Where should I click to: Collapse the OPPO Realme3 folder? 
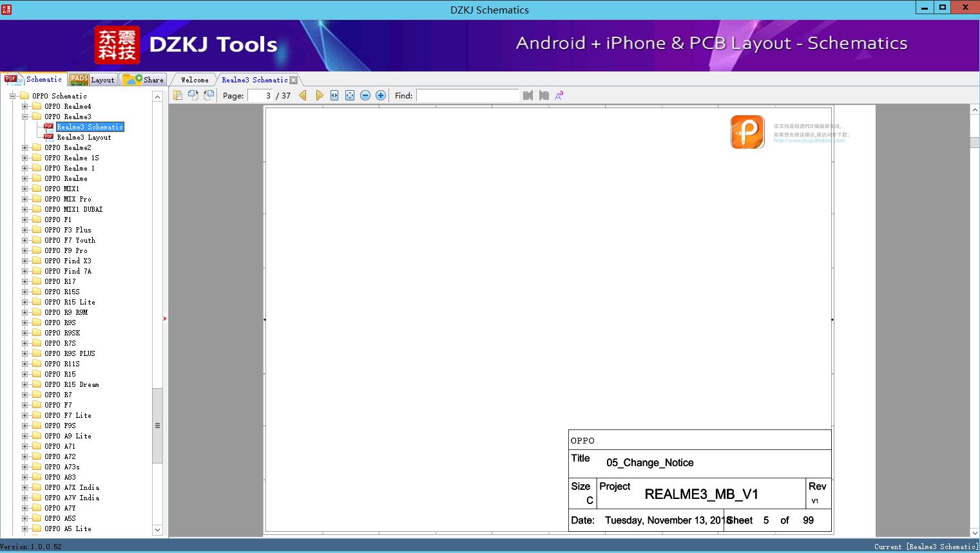tap(24, 117)
